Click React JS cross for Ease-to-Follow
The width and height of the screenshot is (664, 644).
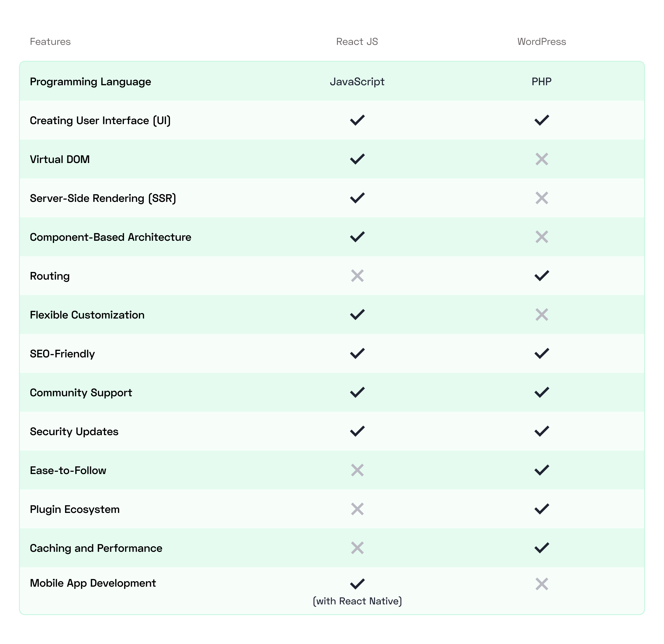click(x=357, y=470)
